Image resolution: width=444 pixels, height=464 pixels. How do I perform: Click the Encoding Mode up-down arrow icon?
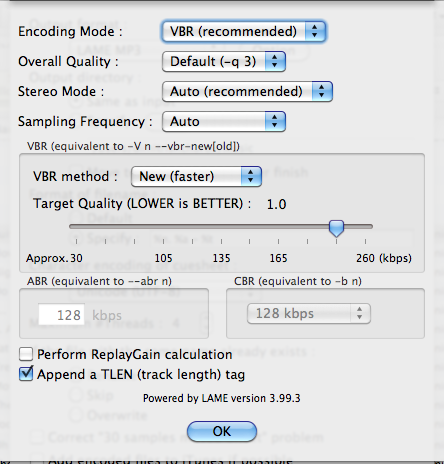point(315,32)
